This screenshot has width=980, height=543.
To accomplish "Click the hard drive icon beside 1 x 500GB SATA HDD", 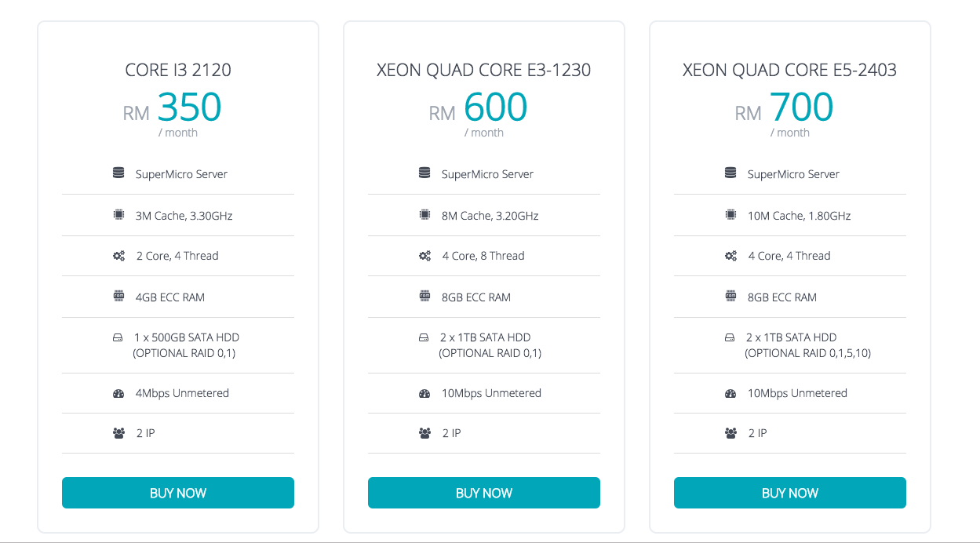I will click(118, 337).
